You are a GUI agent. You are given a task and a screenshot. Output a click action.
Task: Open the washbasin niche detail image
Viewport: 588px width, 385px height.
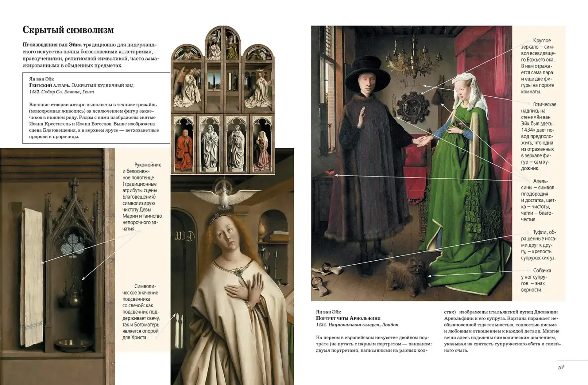(x=57, y=266)
